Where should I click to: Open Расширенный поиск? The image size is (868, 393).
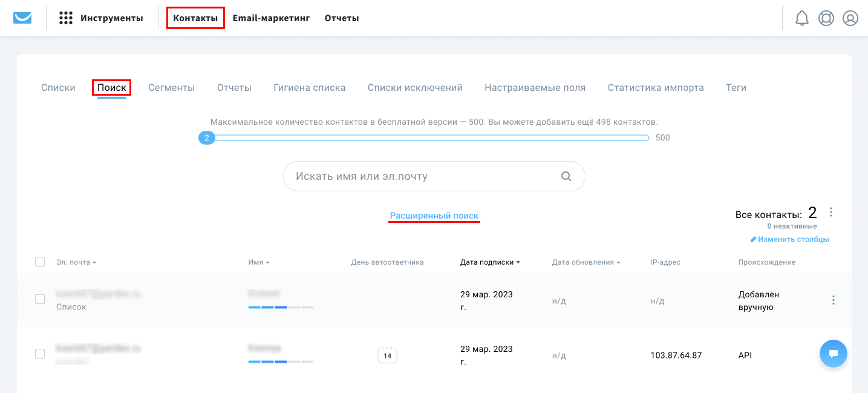pos(434,216)
